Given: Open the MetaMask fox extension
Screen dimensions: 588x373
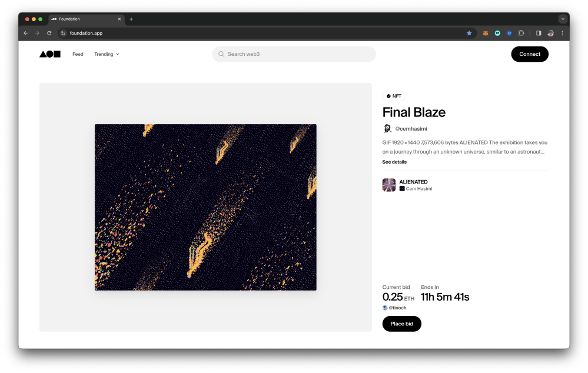Looking at the screenshot, I should tap(485, 33).
